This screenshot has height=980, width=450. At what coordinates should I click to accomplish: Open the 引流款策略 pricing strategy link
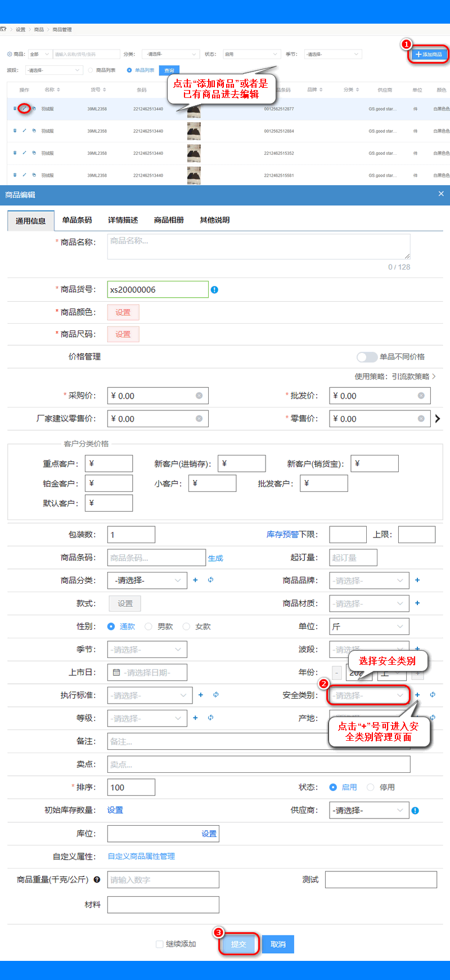[413, 377]
